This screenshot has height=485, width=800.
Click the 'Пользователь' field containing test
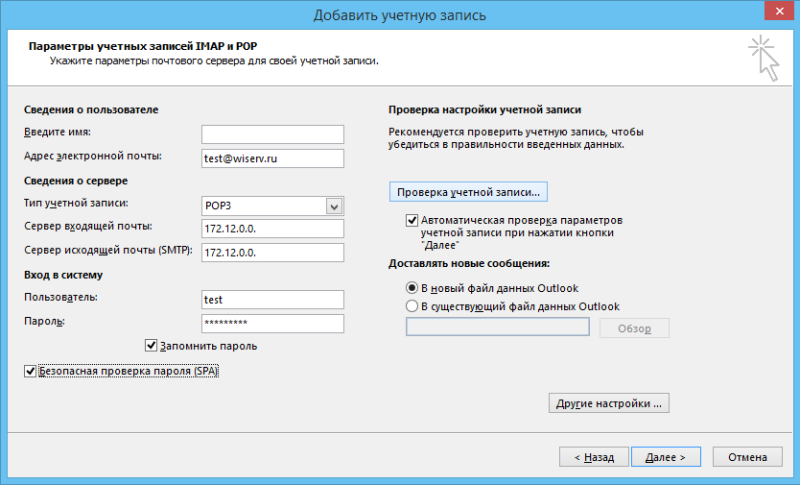pyautogui.click(x=272, y=299)
